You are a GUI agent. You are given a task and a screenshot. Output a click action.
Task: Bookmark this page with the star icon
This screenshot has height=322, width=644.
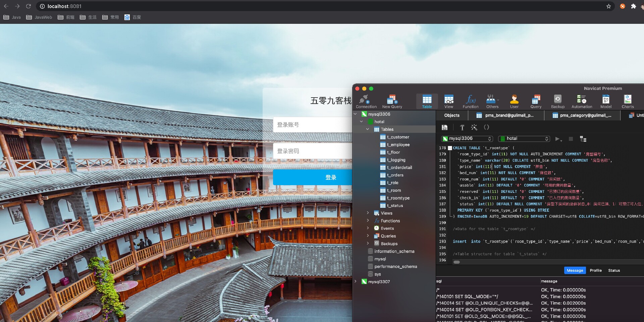pos(608,6)
